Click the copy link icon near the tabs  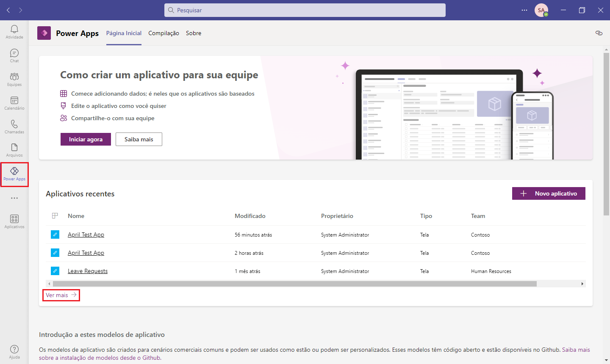[x=599, y=33]
